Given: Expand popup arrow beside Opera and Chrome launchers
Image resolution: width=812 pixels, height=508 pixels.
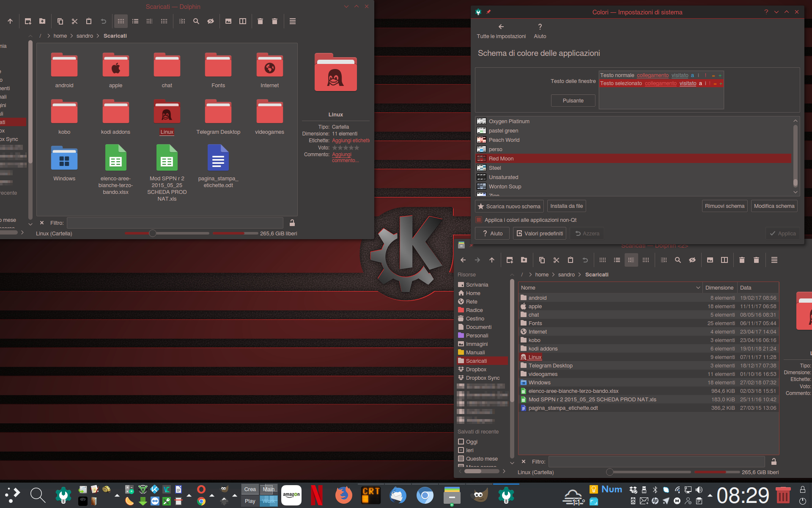Looking at the screenshot, I should (x=212, y=495).
